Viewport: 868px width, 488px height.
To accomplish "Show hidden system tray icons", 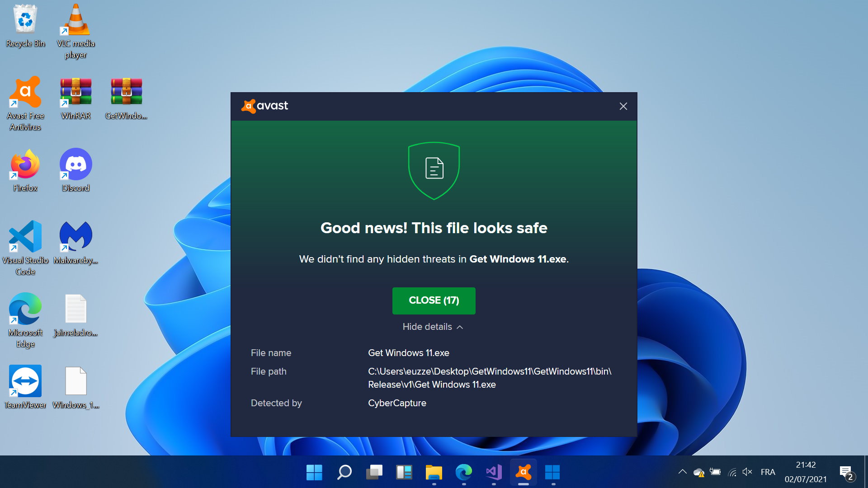I will click(682, 472).
